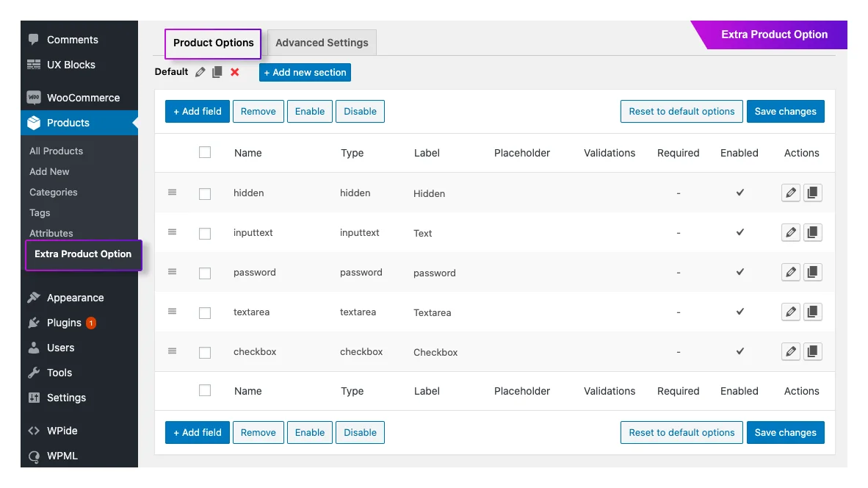Screen dimensions: 868x488
Task: Duplicate the checkbox field
Action: point(813,351)
